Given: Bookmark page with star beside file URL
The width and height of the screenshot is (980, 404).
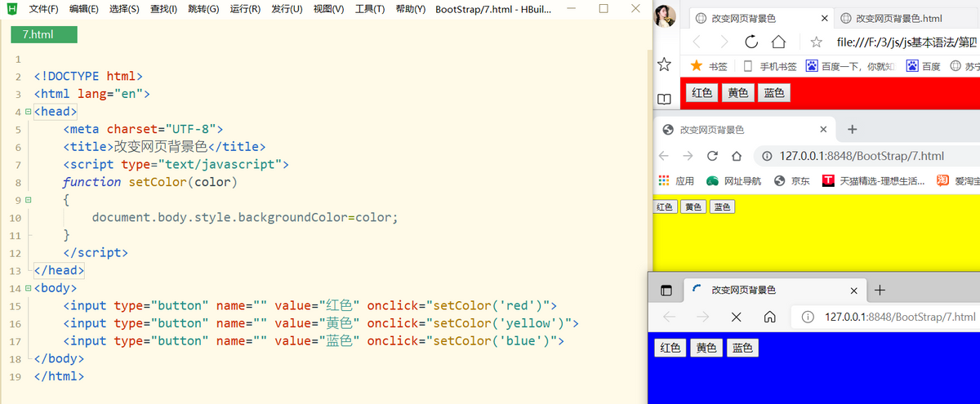Looking at the screenshot, I should coord(816,42).
